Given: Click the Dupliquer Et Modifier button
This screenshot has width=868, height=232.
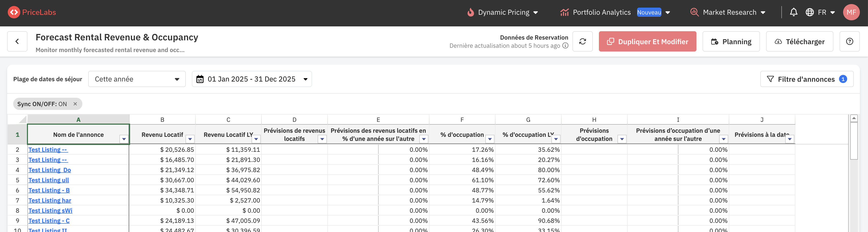Looking at the screenshot, I should pos(647,41).
